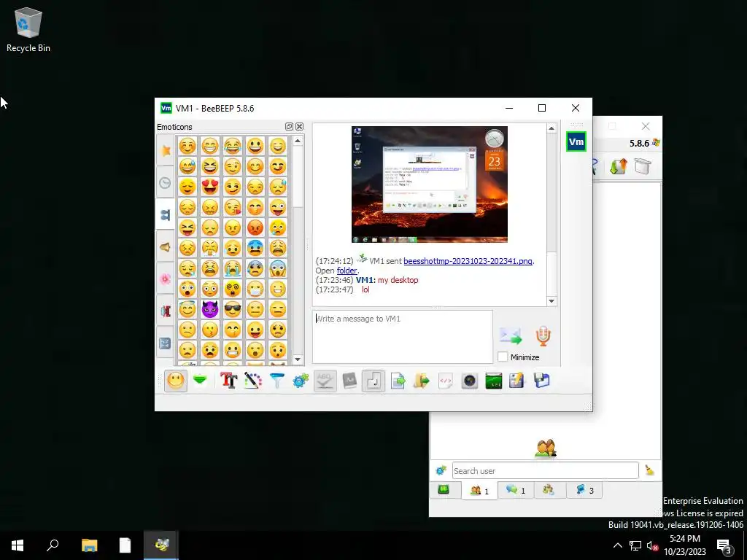
Task: Switch to groups tab in main window
Action: 549,490
